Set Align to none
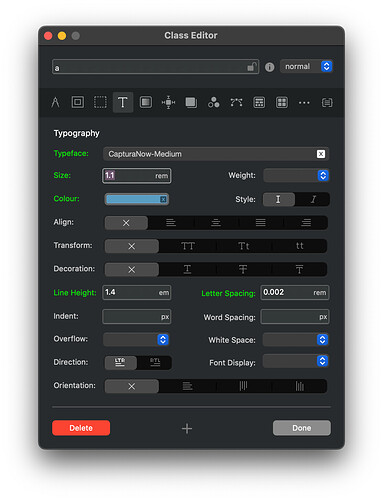The width and height of the screenshot is (382, 500). pos(126,223)
